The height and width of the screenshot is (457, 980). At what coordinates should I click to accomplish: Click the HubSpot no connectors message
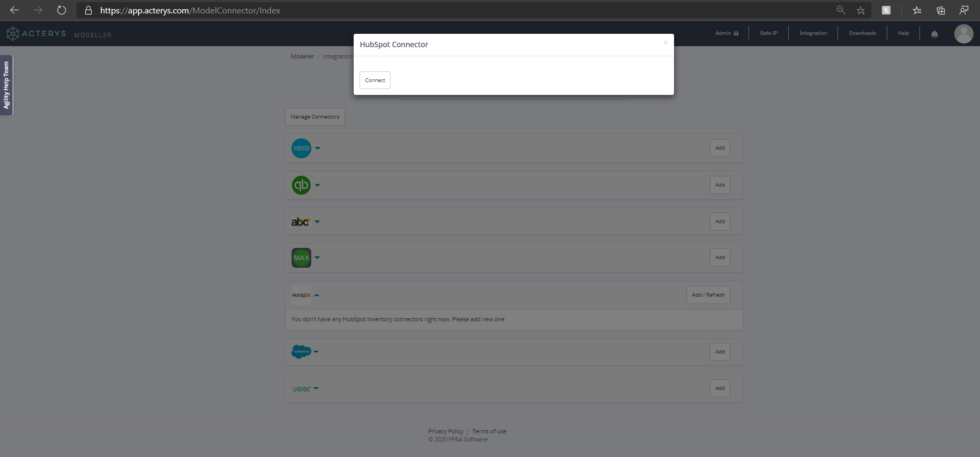[x=398, y=319]
